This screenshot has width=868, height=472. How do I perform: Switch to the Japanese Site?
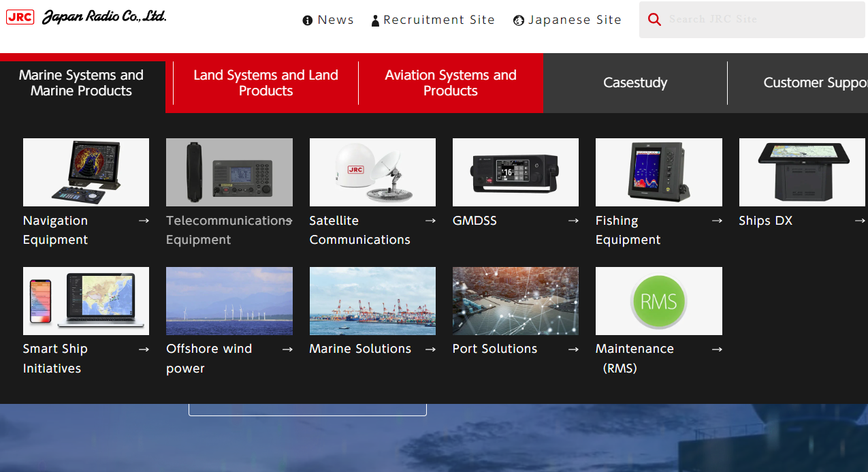tap(575, 20)
